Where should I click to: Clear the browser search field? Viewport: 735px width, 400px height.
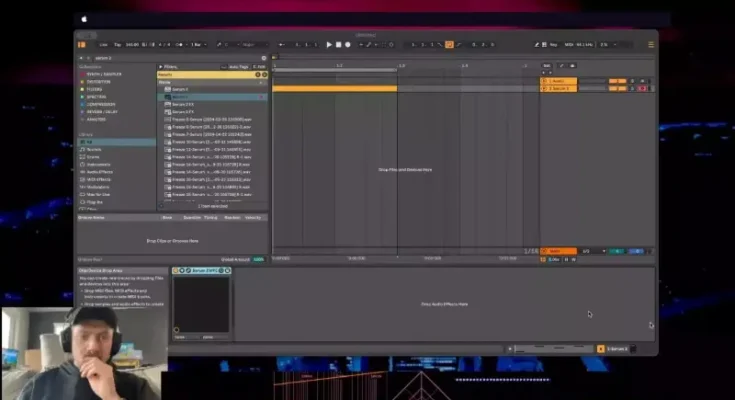pos(264,58)
